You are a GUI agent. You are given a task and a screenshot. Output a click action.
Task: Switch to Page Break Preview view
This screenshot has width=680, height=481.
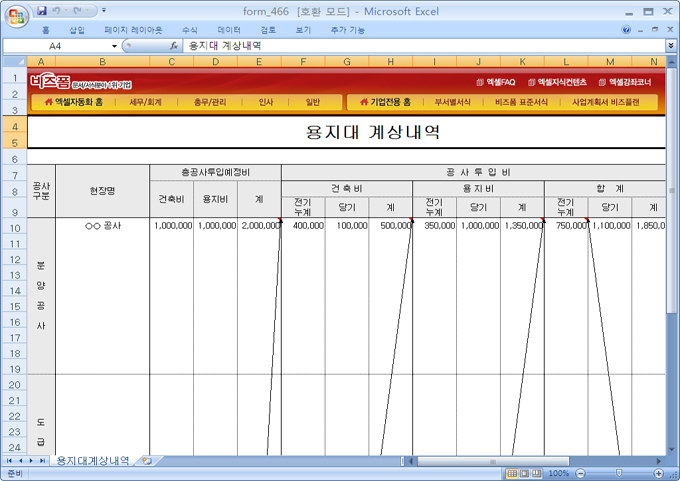(537, 473)
